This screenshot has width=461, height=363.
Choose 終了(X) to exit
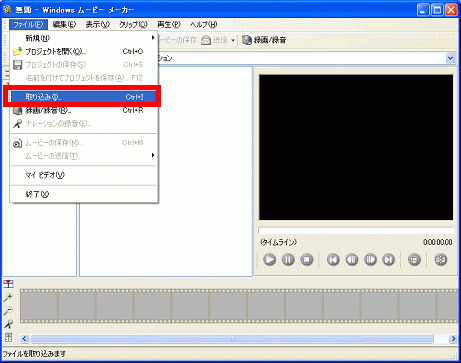click(x=84, y=194)
